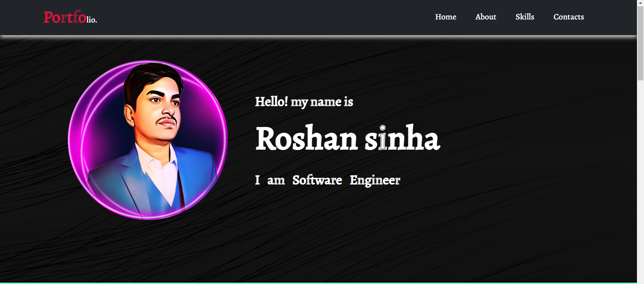Screen dimensions: 644x284
Task: Navigate to Contacts
Action: coord(569,17)
